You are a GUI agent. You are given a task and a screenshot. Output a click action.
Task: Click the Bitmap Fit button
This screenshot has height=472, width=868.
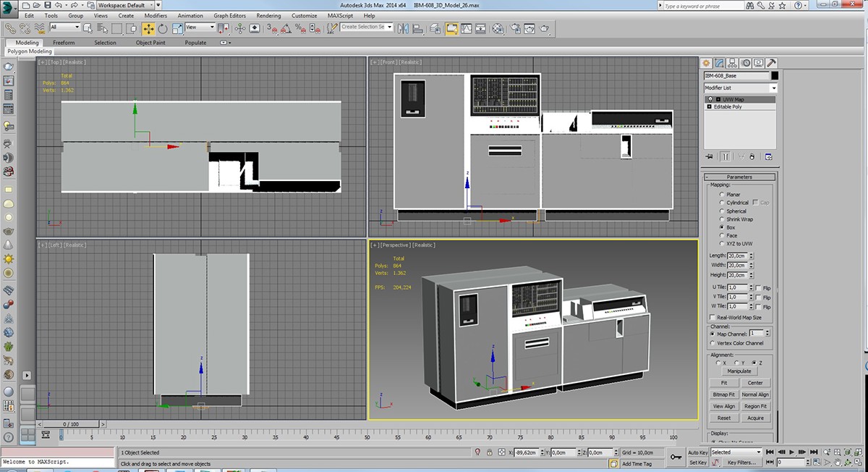[724, 395]
